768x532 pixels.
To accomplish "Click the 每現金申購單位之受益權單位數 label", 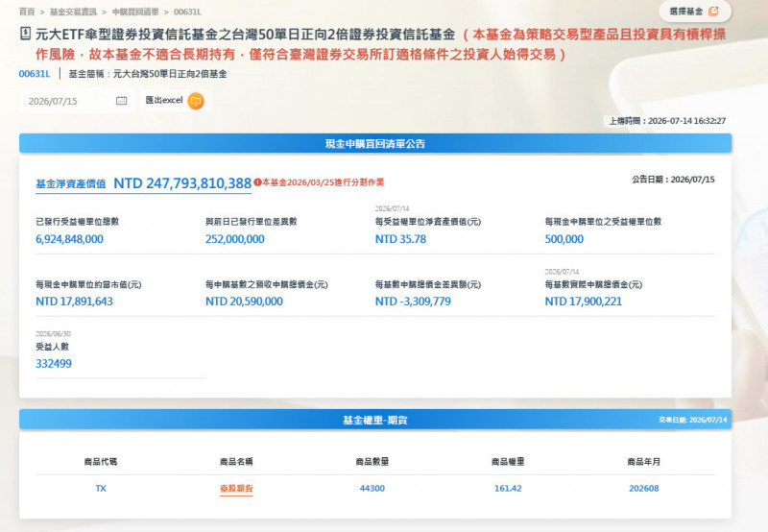I will click(x=604, y=222).
